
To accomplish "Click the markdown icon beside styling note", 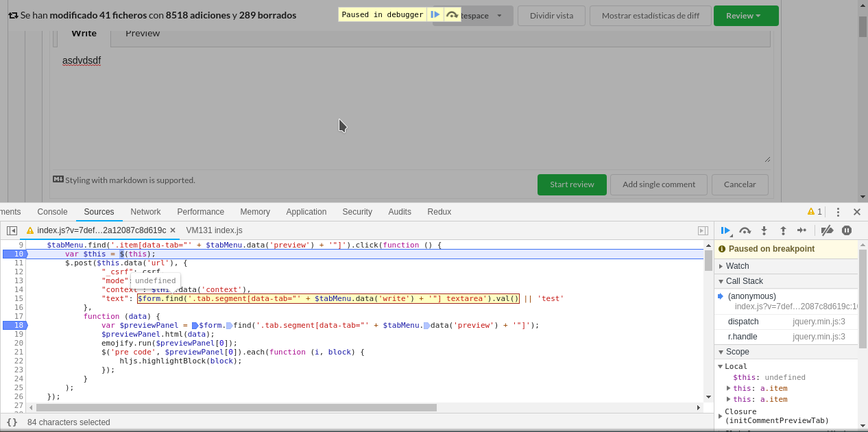I will click(x=58, y=180).
